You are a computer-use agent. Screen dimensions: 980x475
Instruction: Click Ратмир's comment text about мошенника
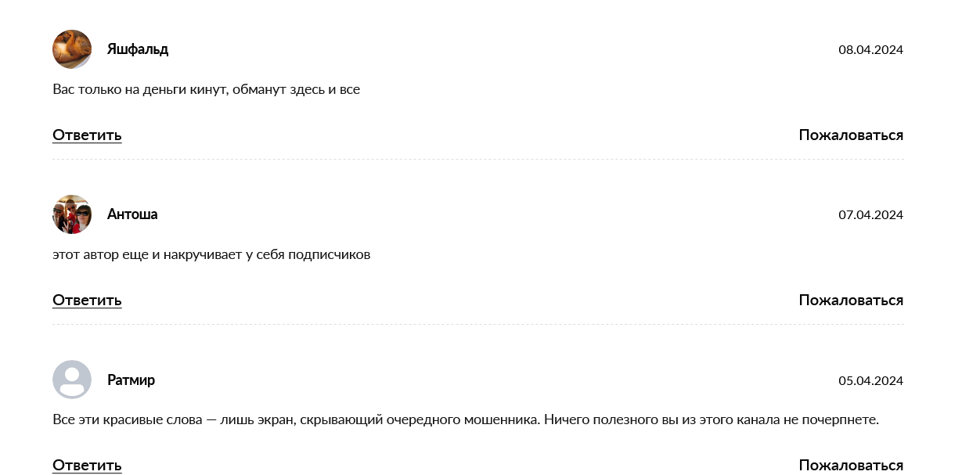click(466, 419)
